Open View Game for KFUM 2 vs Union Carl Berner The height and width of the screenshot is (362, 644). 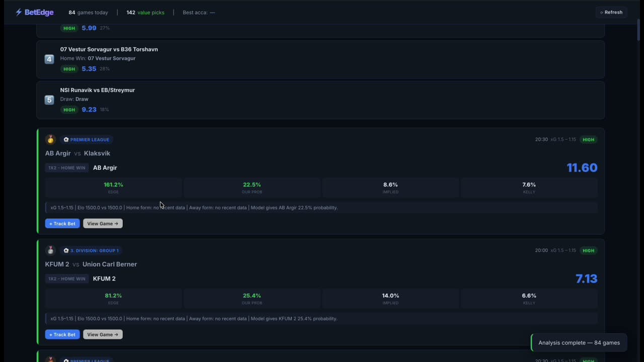click(x=103, y=334)
